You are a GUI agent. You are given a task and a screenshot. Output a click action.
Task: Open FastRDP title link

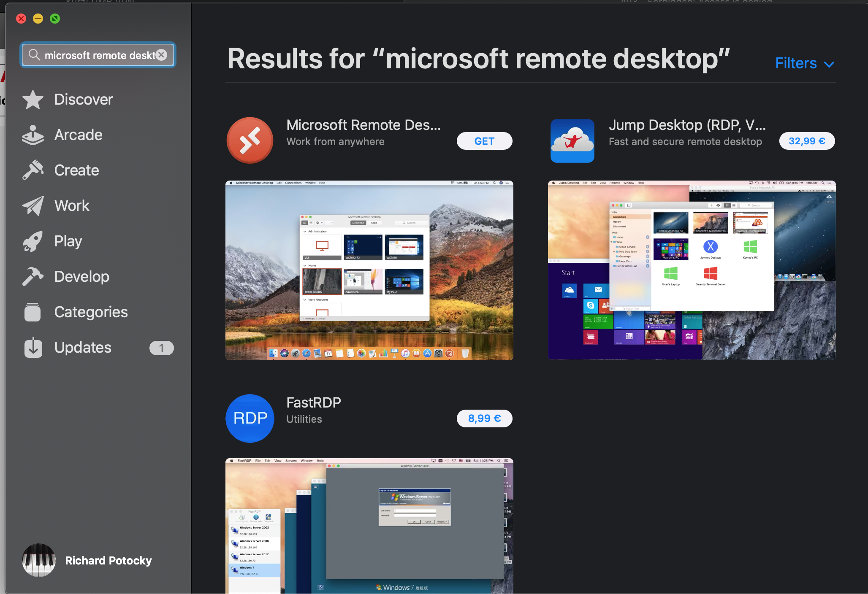point(313,402)
